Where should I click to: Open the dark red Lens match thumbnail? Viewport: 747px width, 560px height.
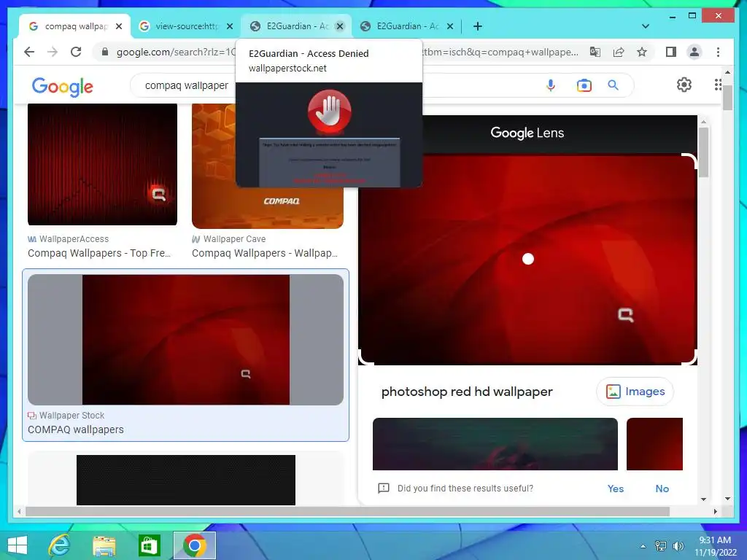[654, 444]
